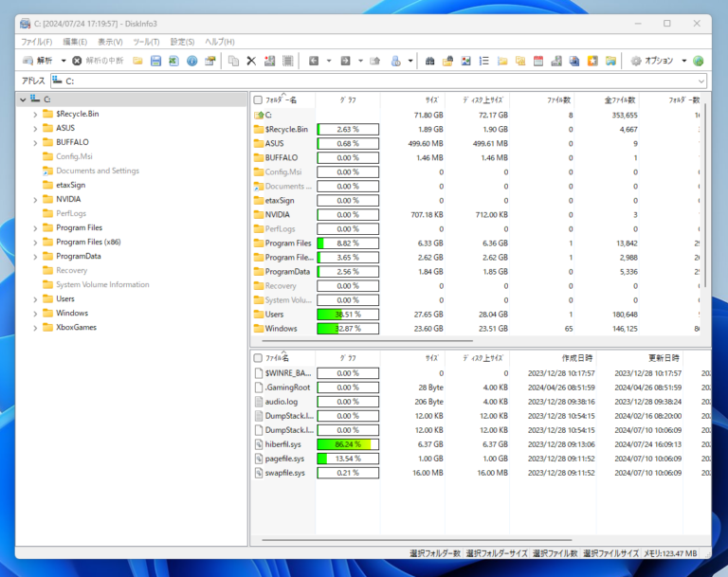The height and width of the screenshot is (577, 728).
Task: Click the Excel export toolbar icon
Action: pos(173,61)
